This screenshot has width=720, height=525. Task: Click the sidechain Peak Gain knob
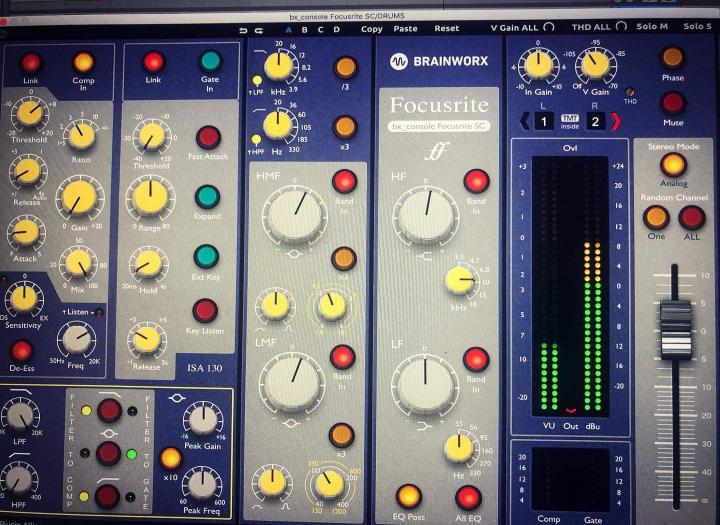tap(202, 420)
